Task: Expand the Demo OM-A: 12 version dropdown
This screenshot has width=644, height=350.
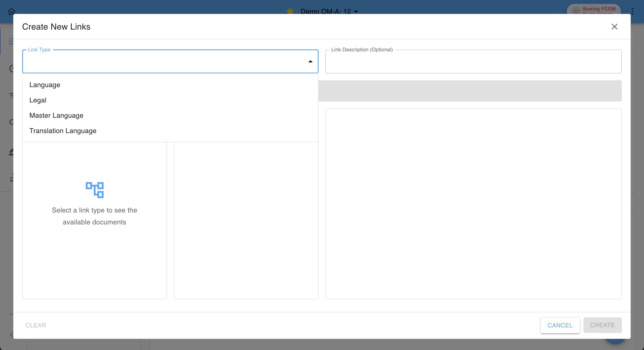Action: pyautogui.click(x=356, y=11)
